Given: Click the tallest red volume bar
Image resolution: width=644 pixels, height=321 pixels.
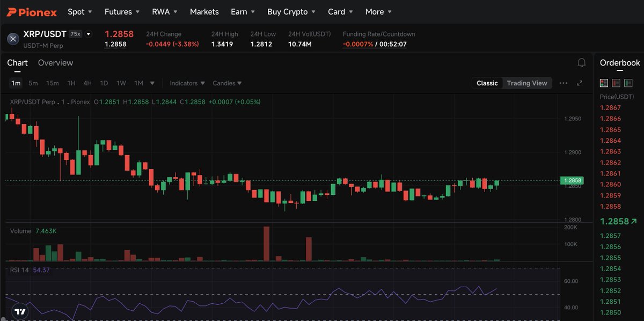Looking at the screenshot, I should [x=266, y=244].
